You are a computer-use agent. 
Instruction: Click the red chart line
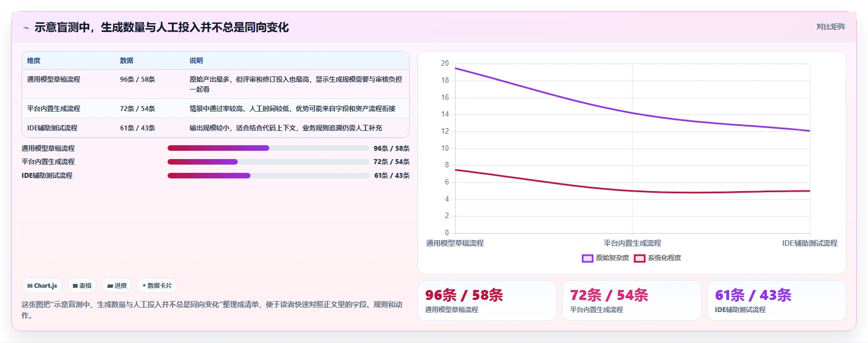click(632, 191)
